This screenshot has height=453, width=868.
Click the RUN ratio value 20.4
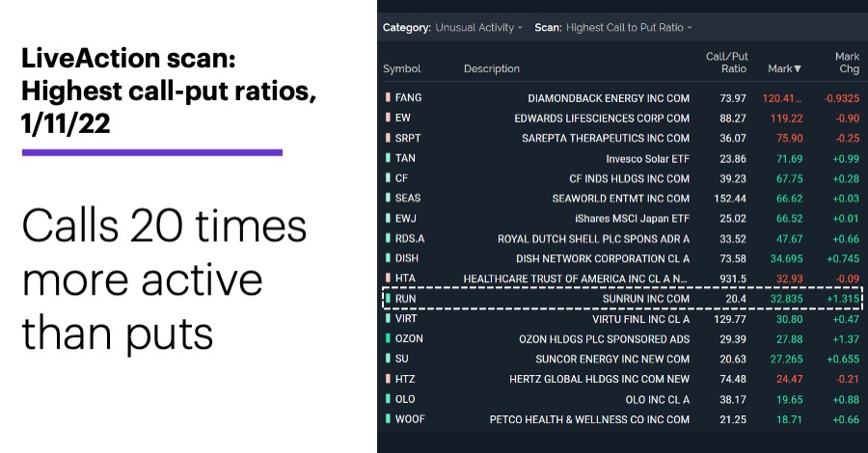pos(736,299)
